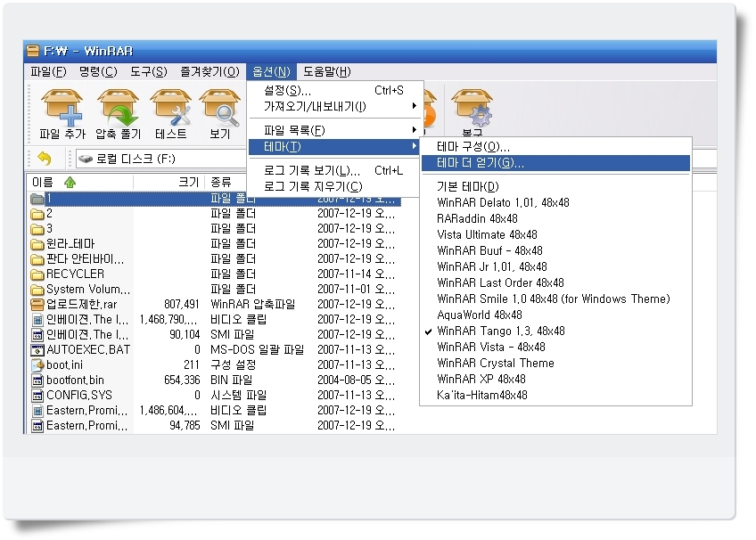Click the yellow up-one-level arrow icon
756x540 pixels.
click(44, 158)
